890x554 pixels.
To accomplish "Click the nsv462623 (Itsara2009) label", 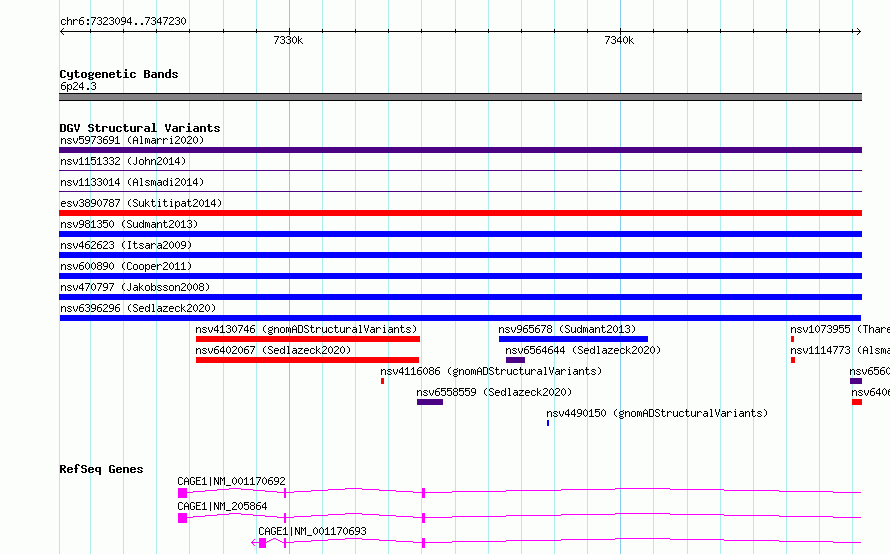I will click(x=126, y=245).
